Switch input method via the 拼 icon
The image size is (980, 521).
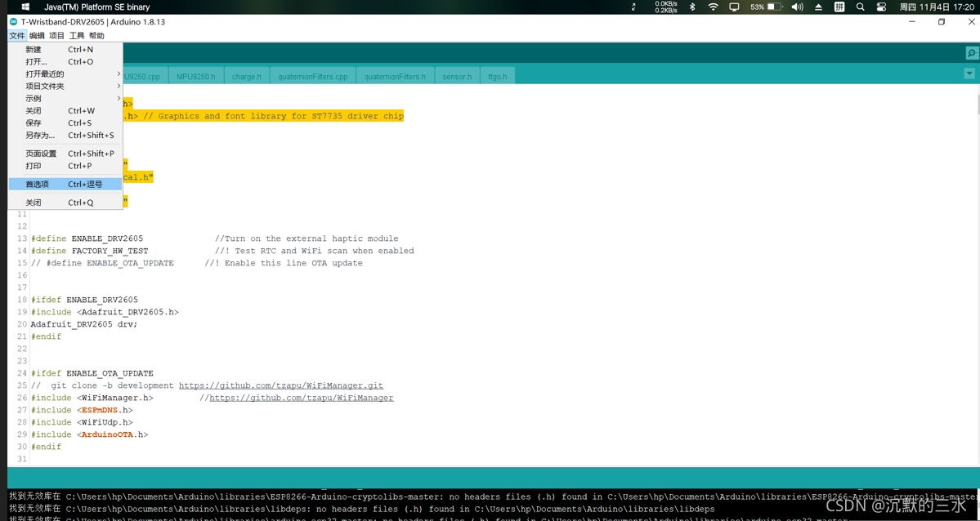point(839,7)
